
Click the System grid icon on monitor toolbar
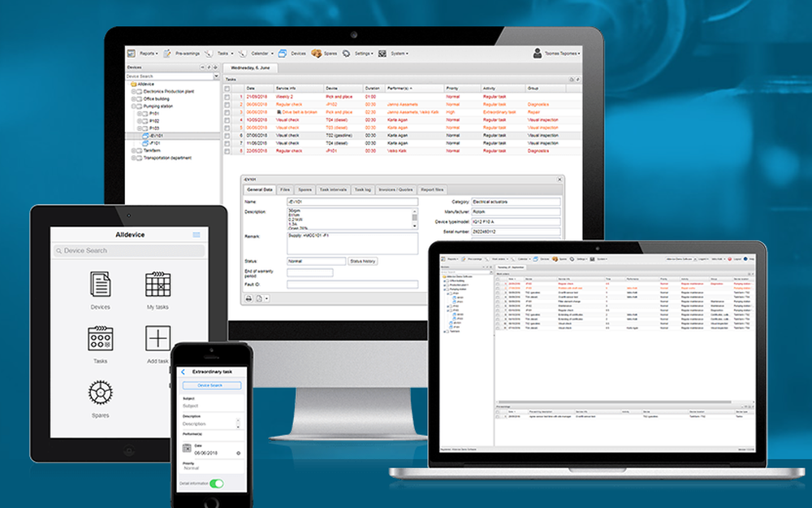[x=382, y=54]
